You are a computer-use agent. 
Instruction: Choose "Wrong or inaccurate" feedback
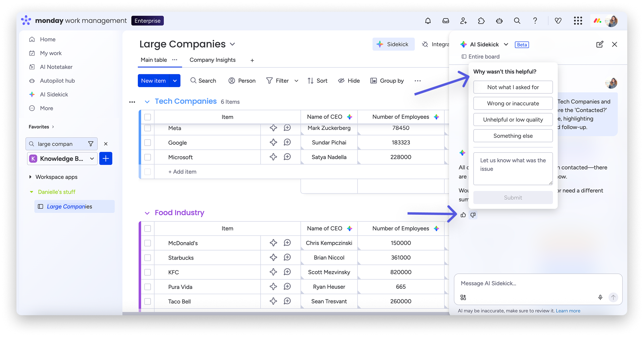pos(513,104)
